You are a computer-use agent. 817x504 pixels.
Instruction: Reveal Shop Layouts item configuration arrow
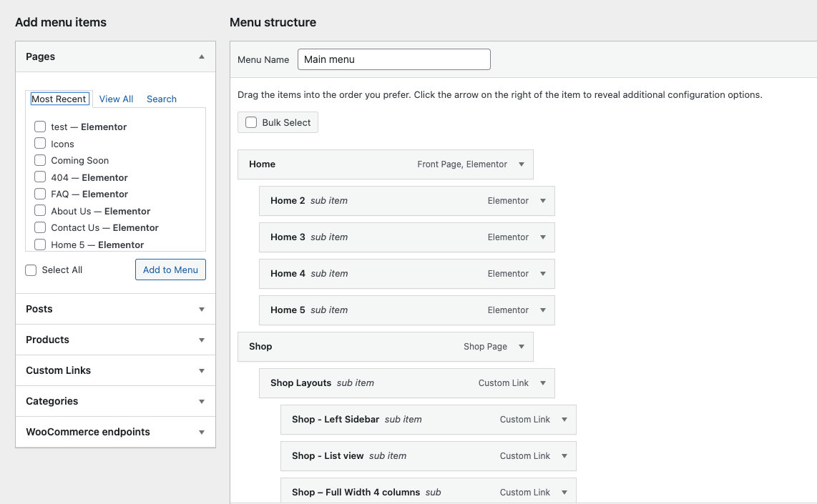(543, 383)
